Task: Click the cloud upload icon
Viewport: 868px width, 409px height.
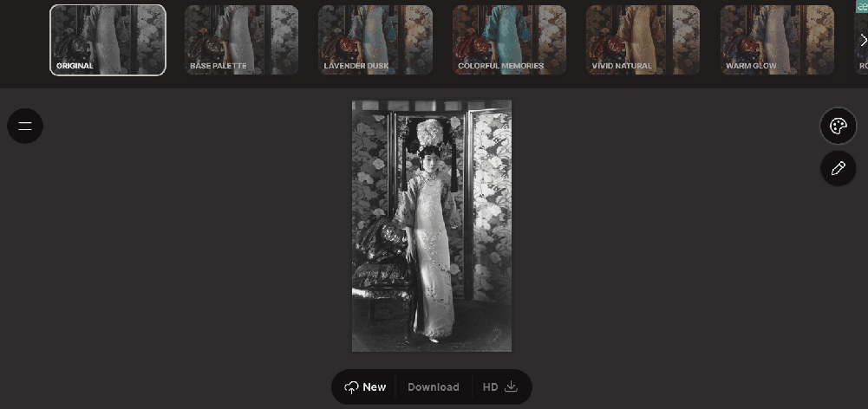Action: pyautogui.click(x=351, y=387)
